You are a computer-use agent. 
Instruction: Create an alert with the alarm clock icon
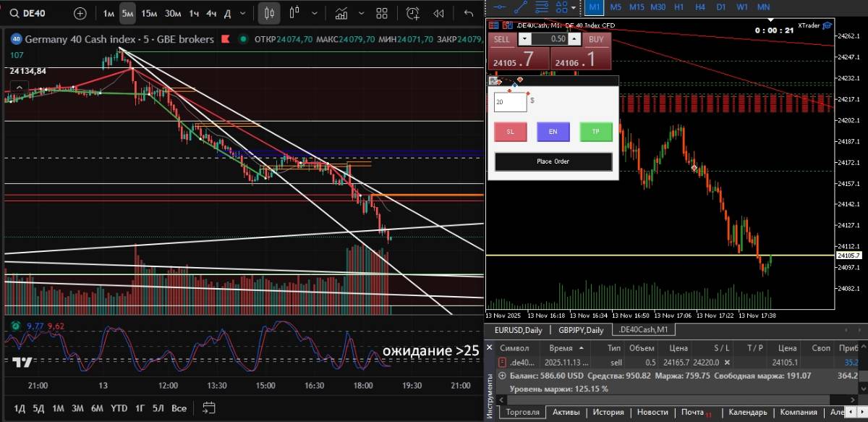coord(412,13)
